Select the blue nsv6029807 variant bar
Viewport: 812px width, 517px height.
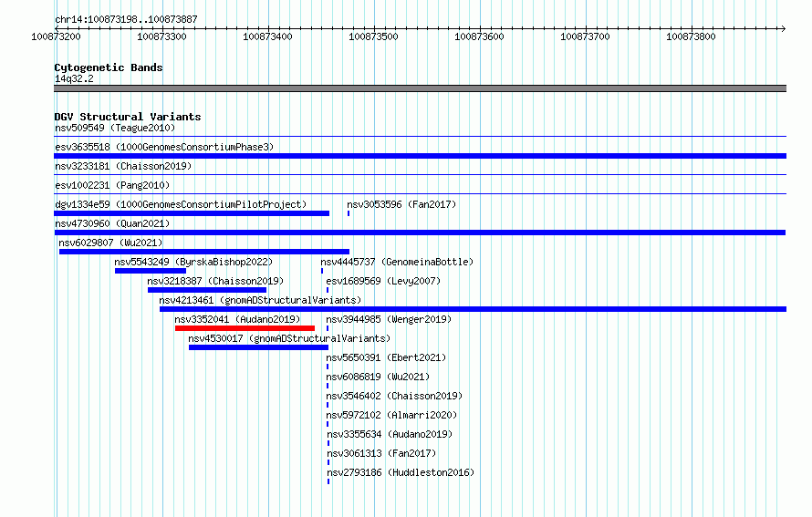pos(204,252)
